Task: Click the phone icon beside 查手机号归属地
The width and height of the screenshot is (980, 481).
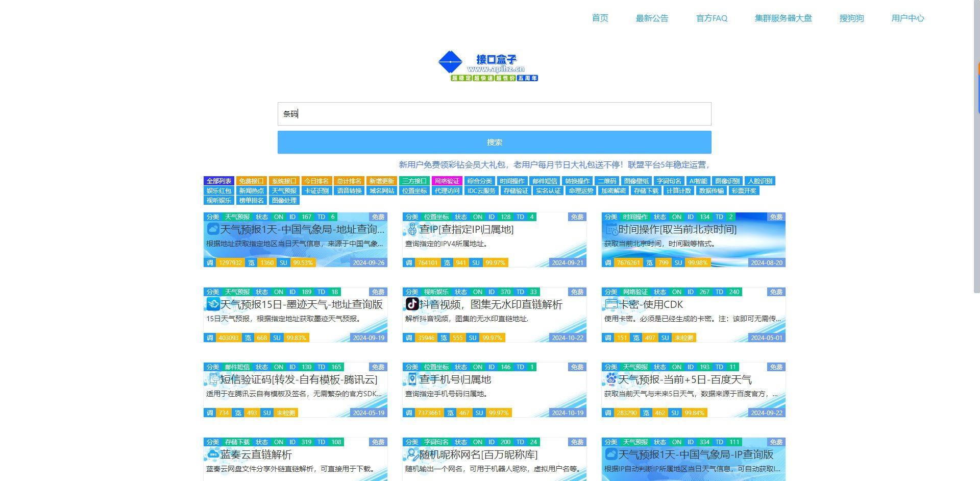Action: [412, 379]
